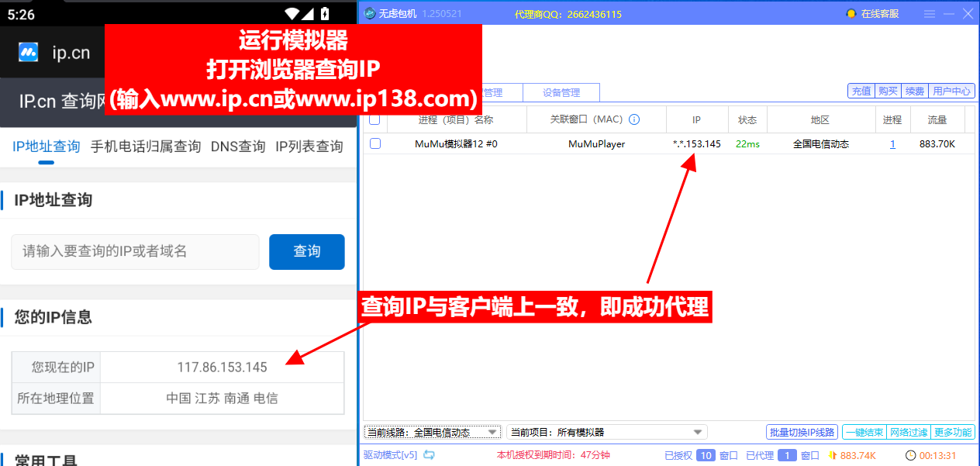Check the select-all checkbox in the device table
The image size is (980, 466).
coord(376,119)
